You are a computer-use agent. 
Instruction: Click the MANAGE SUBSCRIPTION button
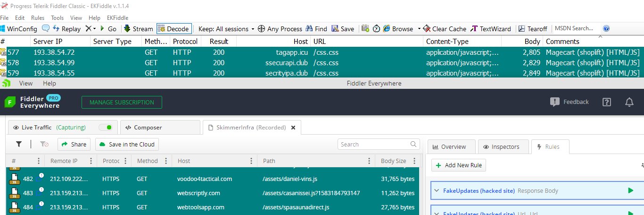coord(122,102)
